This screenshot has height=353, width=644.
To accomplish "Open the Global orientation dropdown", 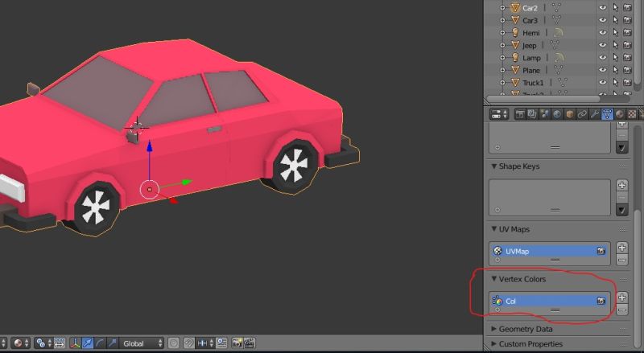I will [142, 343].
